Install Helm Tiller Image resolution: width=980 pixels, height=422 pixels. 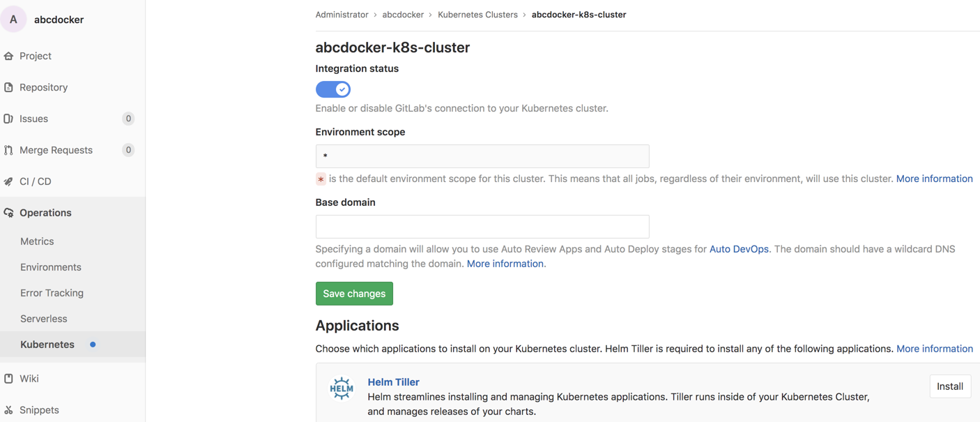(950, 386)
